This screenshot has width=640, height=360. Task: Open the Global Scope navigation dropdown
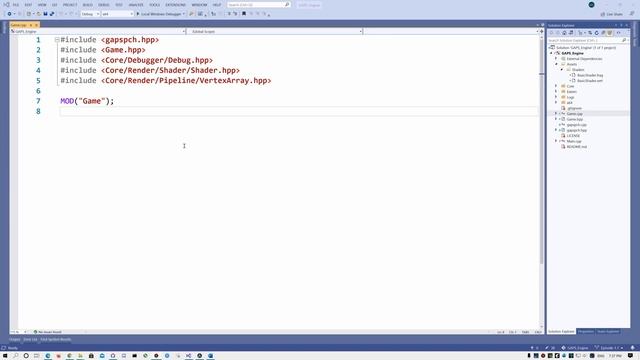click(x=274, y=31)
